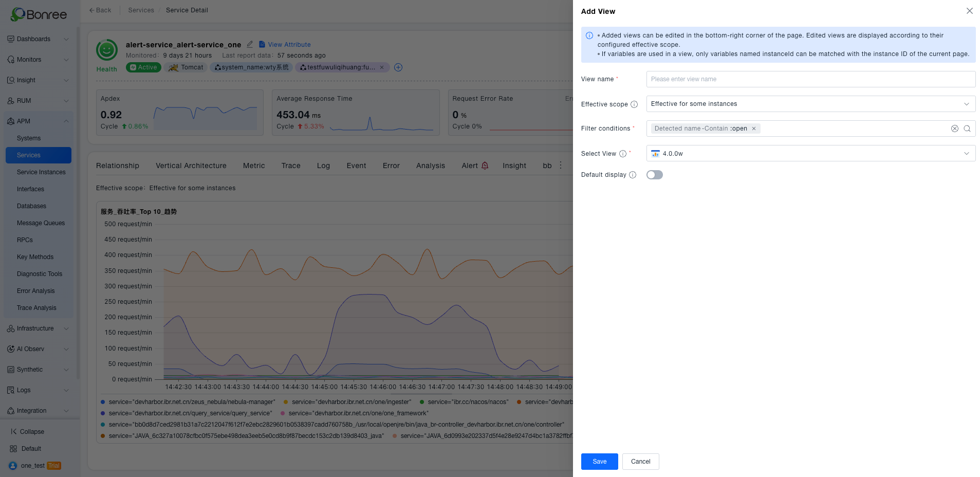The height and width of the screenshot is (477, 980).
Task: Expand the Synthetic menu chevron
Action: tap(66, 370)
